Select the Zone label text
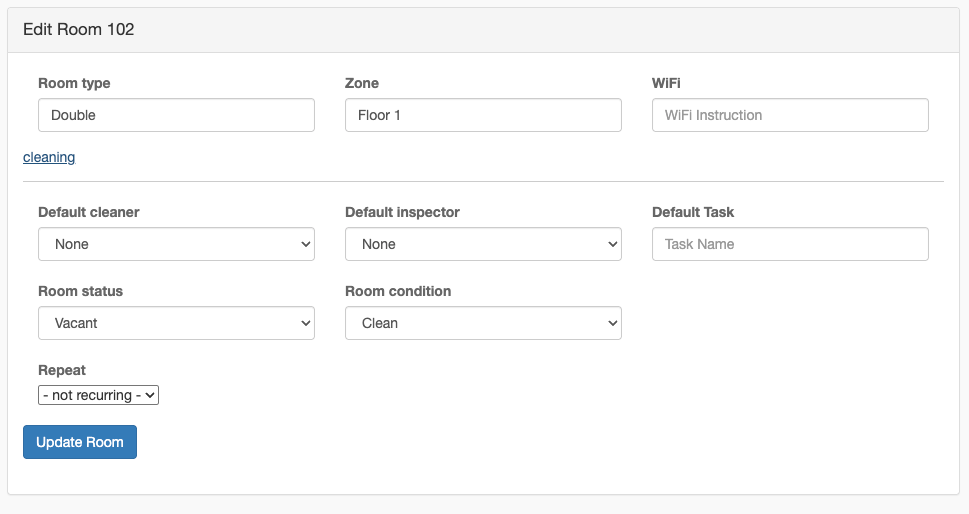This screenshot has height=514, width=969. [x=362, y=83]
